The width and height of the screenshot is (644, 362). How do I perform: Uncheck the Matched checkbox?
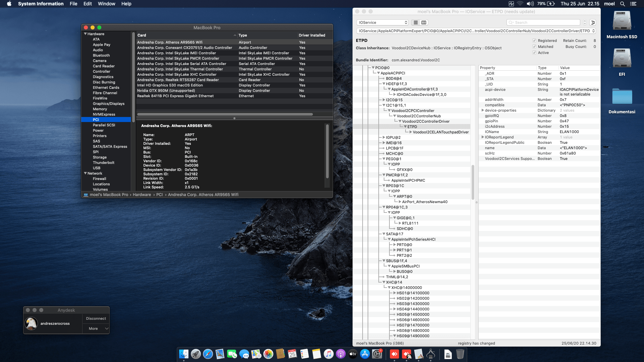[534, 47]
